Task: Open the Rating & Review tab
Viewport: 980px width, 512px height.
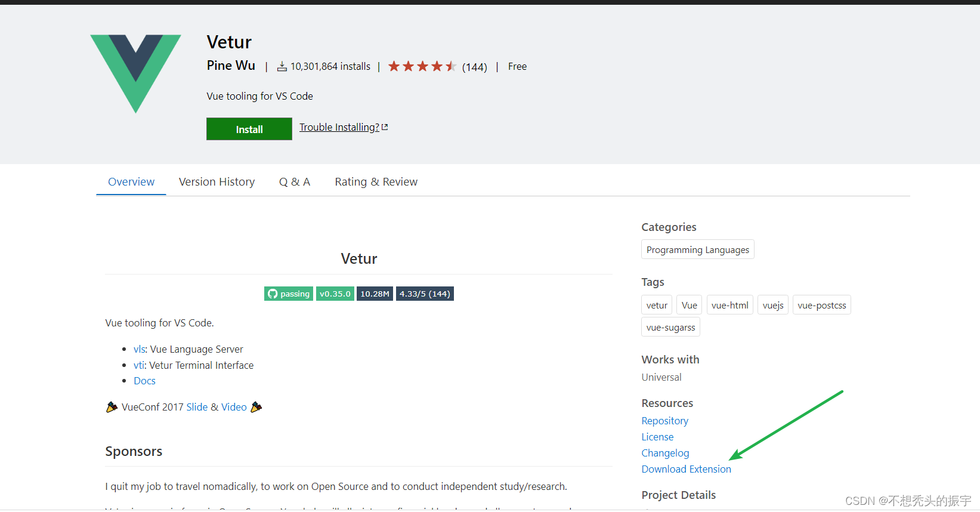Action: coord(376,182)
